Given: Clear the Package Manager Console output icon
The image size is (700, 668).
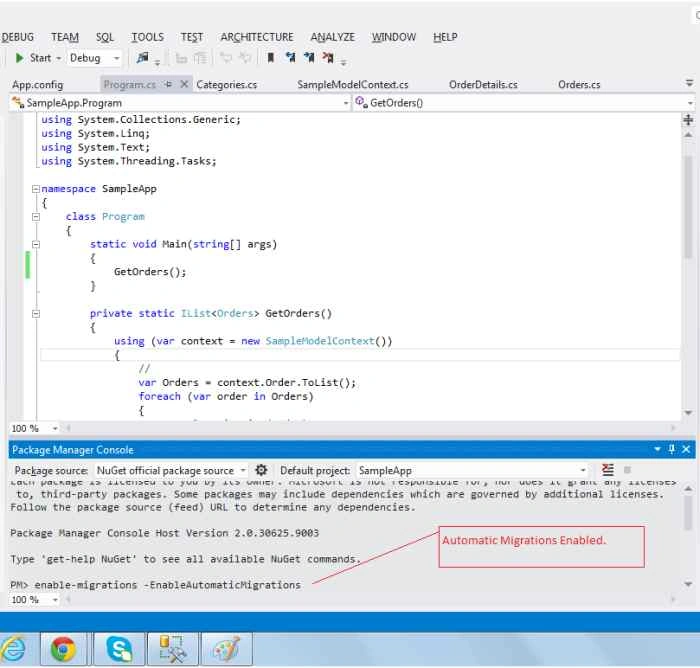Looking at the screenshot, I should coord(608,470).
